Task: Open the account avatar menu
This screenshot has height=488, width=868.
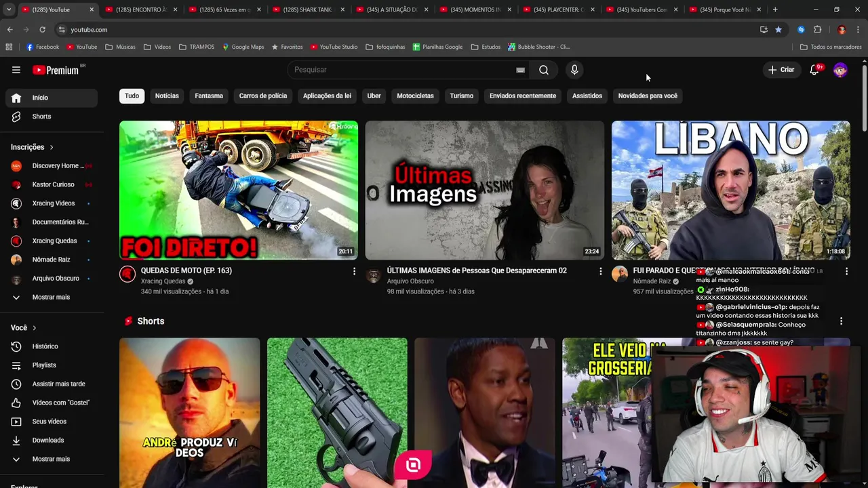Action: [x=840, y=70]
